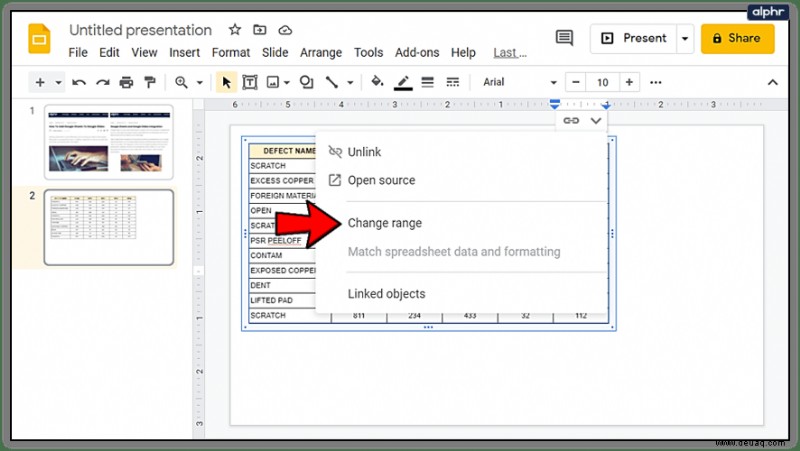Expand the line type dropdown
The height and width of the screenshot is (451, 800).
(350, 82)
